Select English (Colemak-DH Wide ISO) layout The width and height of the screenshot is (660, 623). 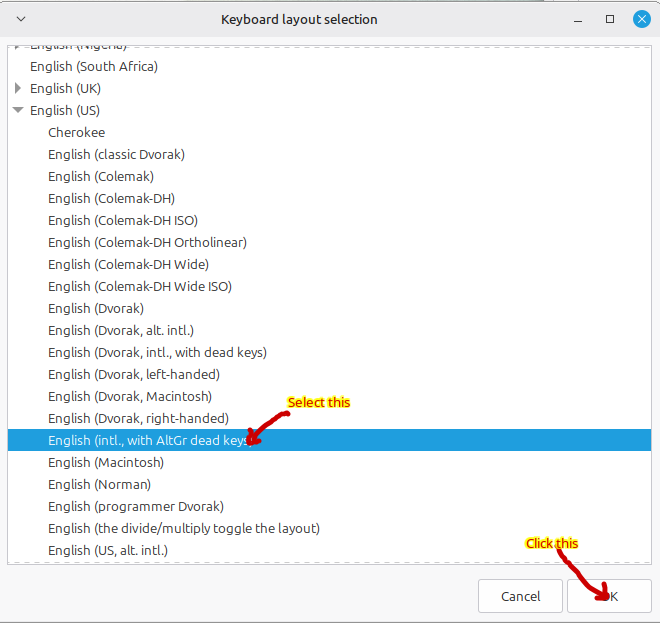click(140, 286)
